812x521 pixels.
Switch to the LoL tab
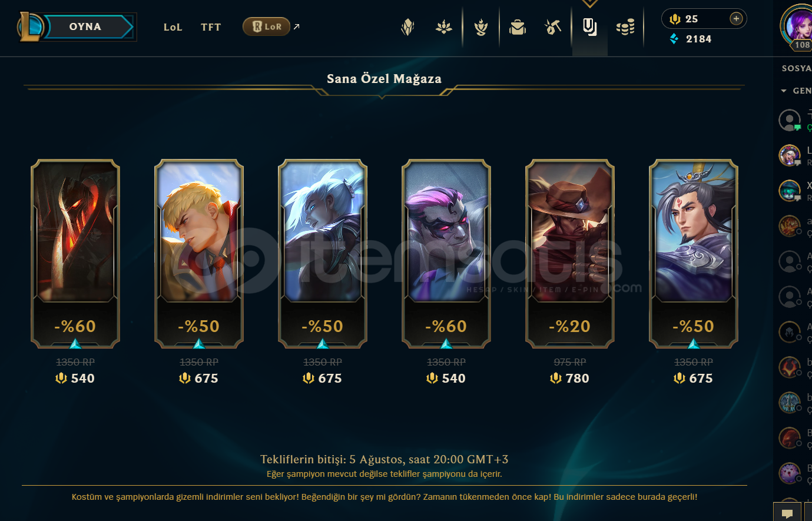tap(173, 27)
